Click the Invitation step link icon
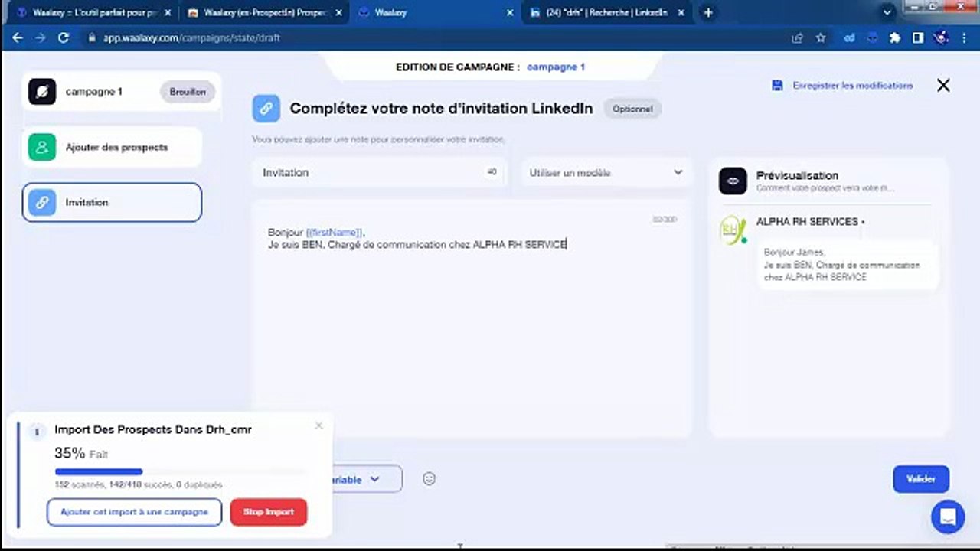The height and width of the screenshot is (551, 980). point(42,203)
